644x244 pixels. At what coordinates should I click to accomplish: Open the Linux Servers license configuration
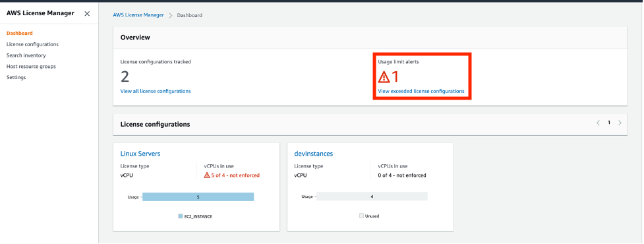pyautogui.click(x=140, y=154)
